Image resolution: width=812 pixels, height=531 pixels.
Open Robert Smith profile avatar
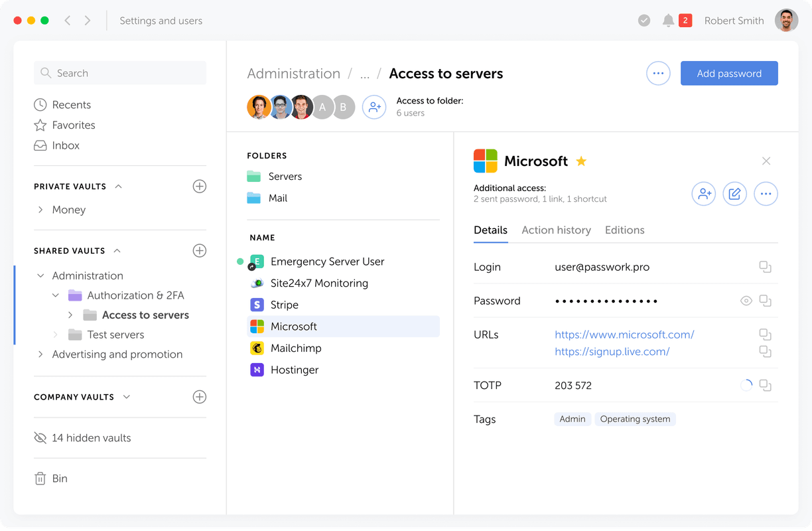tap(787, 21)
